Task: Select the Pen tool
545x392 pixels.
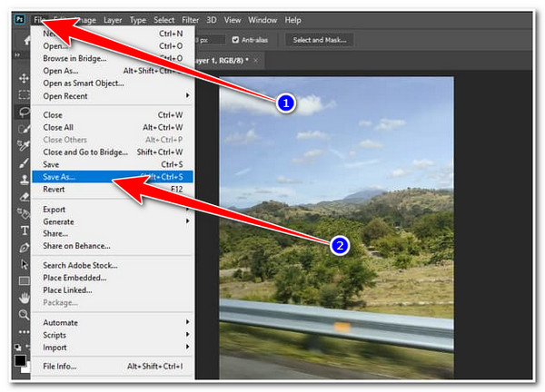Action: pyautogui.click(x=24, y=247)
